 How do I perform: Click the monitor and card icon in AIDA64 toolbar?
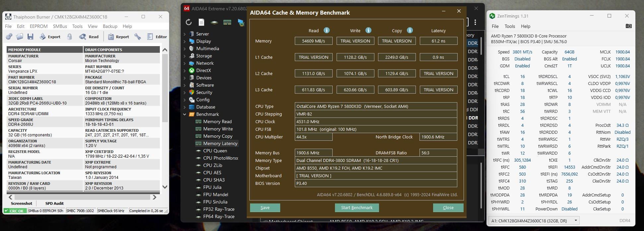pos(241,22)
